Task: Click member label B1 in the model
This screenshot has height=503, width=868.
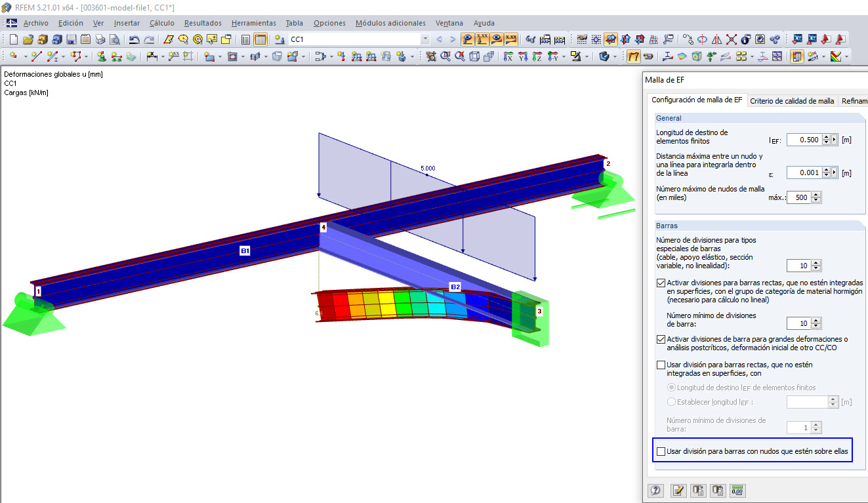Action: [x=245, y=251]
